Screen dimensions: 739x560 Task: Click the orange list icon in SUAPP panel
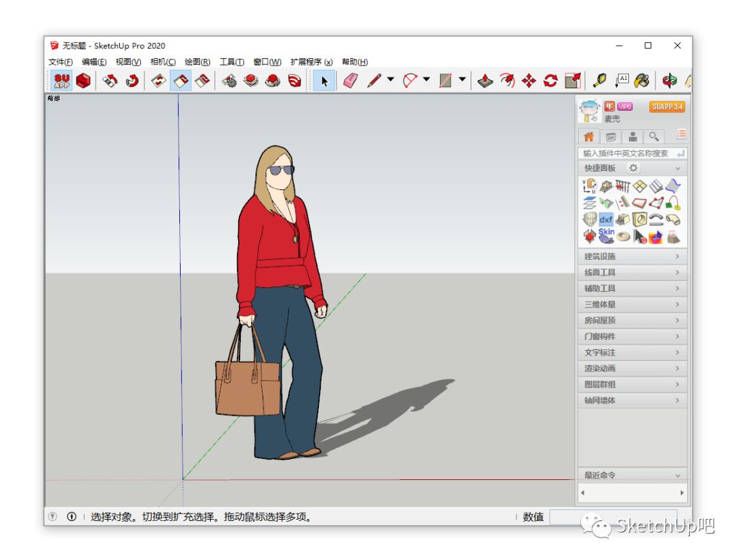point(682,134)
